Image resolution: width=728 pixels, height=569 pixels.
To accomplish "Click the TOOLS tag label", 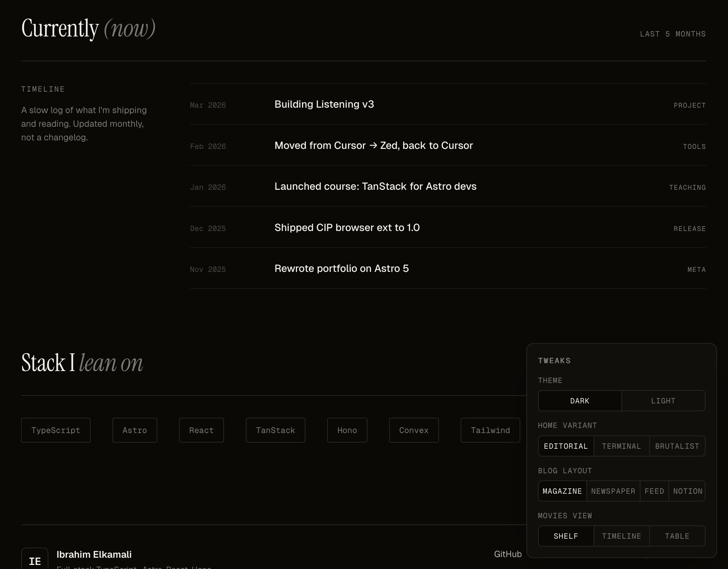I will 694,147.
